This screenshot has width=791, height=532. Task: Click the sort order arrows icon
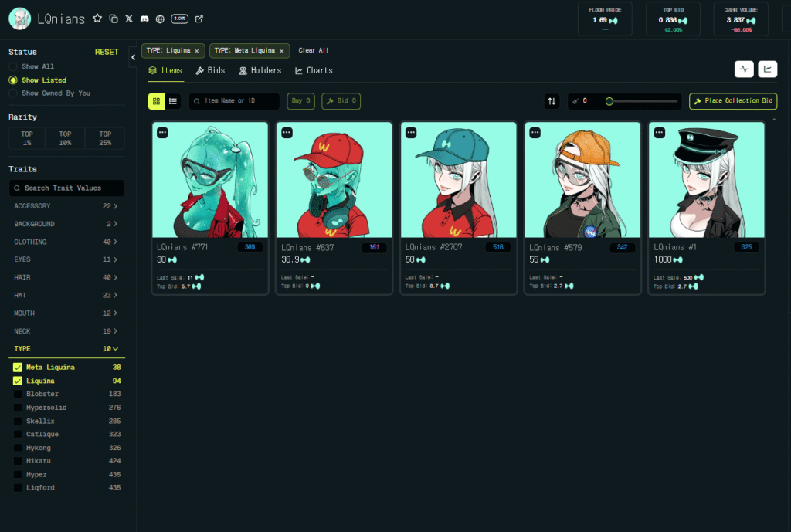pyautogui.click(x=552, y=101)
